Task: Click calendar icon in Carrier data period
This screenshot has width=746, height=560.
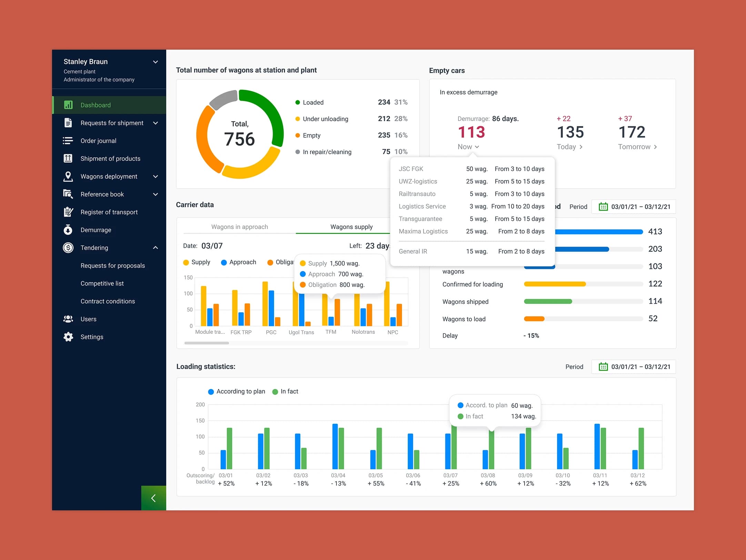Action: pyautogui.click(x=603, y=207)
